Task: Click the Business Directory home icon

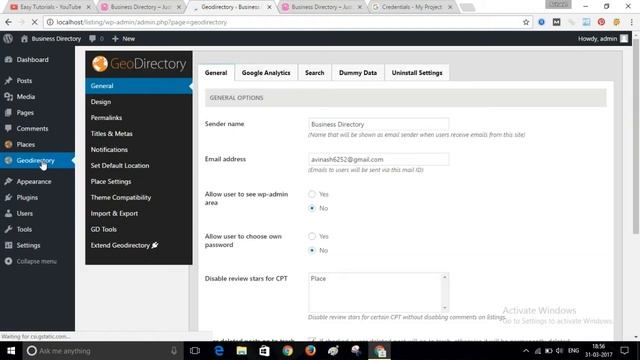Action: point(24,39)
